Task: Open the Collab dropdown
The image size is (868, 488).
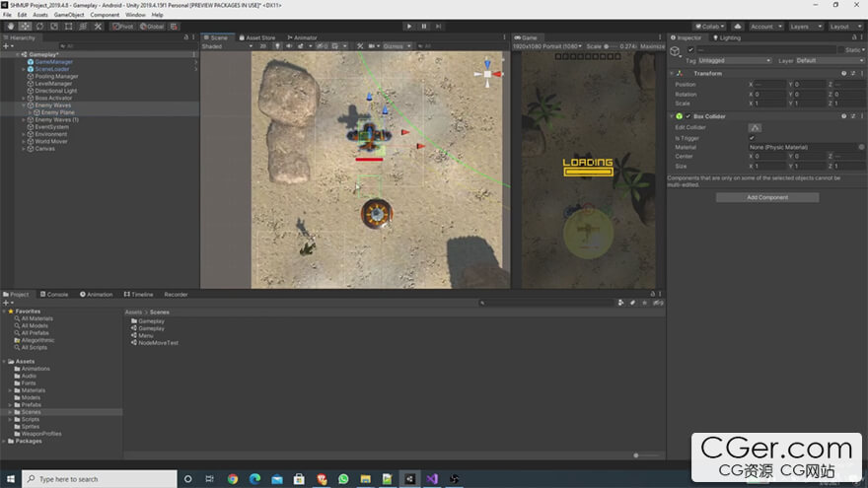Action: coord(709,26)
